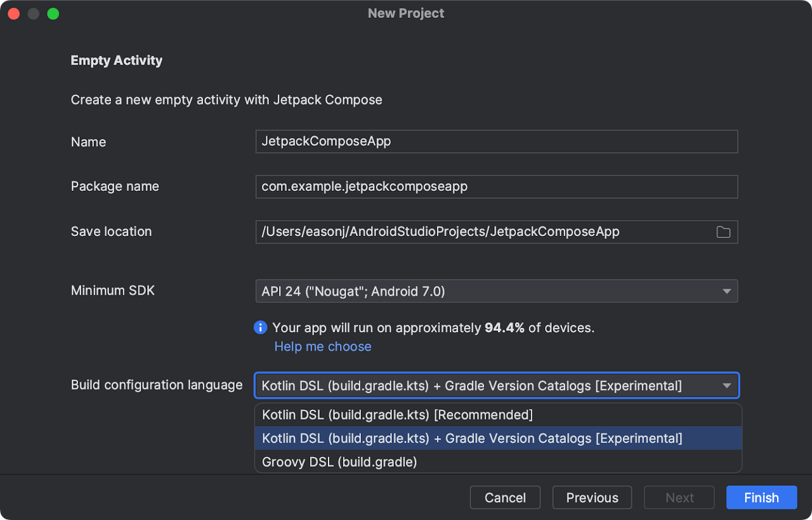Click the blue info icon beside device coverage
Viewport: 812px width, 520px height.
tap(260, 327)
